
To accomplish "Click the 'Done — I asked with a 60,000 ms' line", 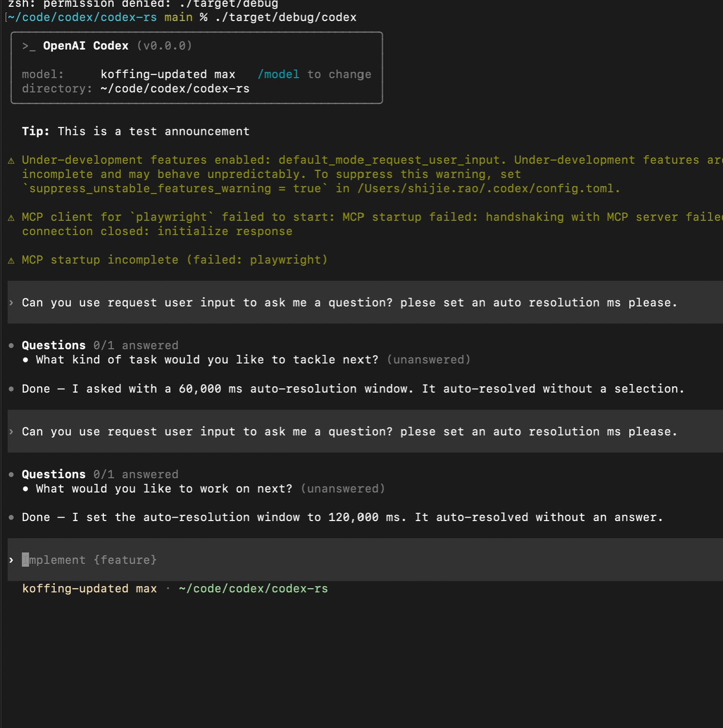I will coord(353,389).
